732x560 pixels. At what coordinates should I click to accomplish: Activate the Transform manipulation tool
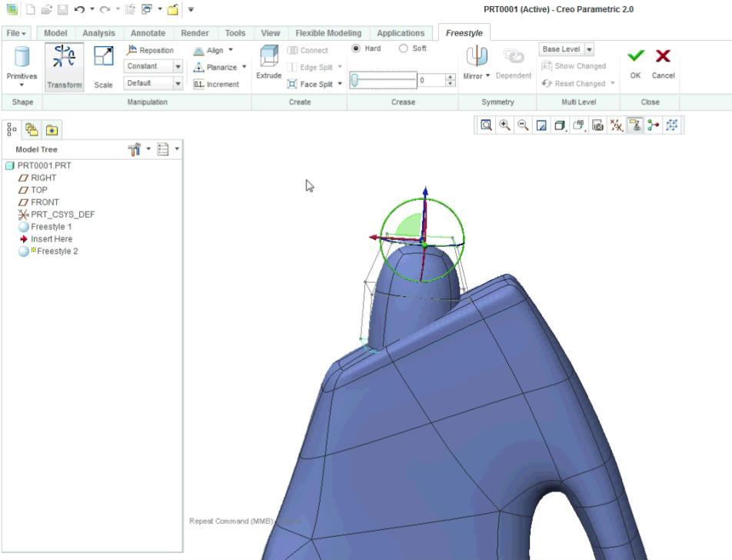pyautogui.click(x=65, y=67)
